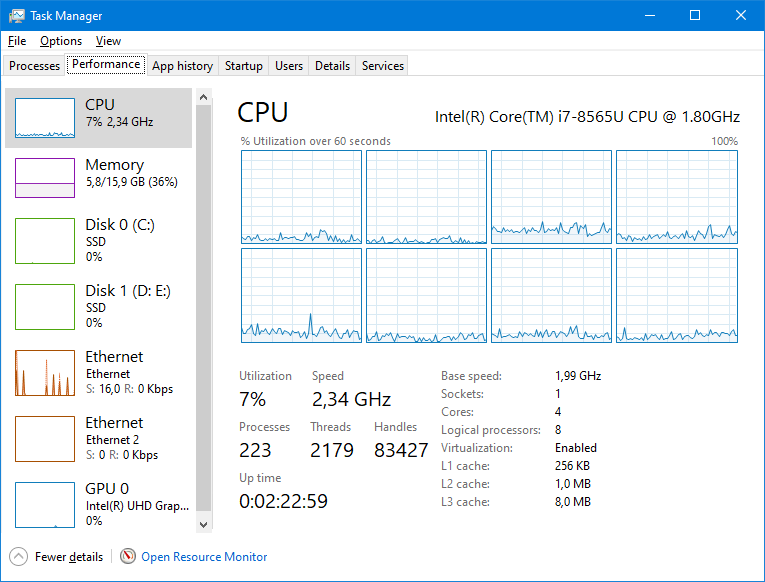Open Resource Monitor link

[204, 557]
